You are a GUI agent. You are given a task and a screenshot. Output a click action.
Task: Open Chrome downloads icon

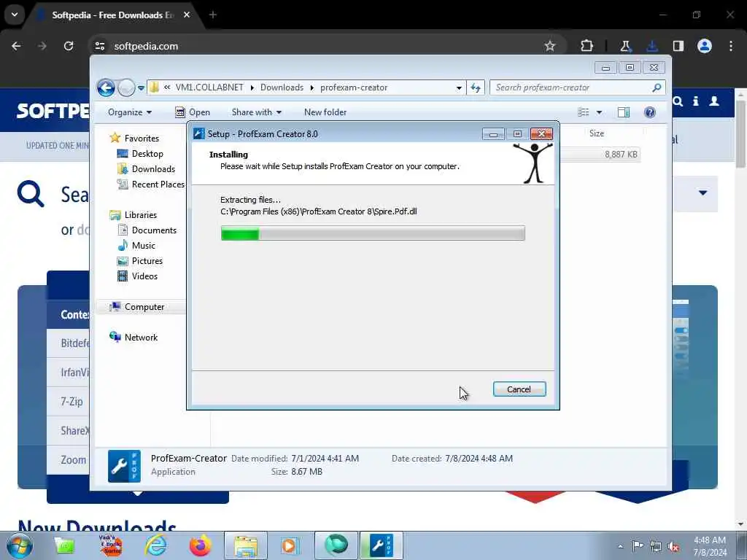click(x=651, y=46)
